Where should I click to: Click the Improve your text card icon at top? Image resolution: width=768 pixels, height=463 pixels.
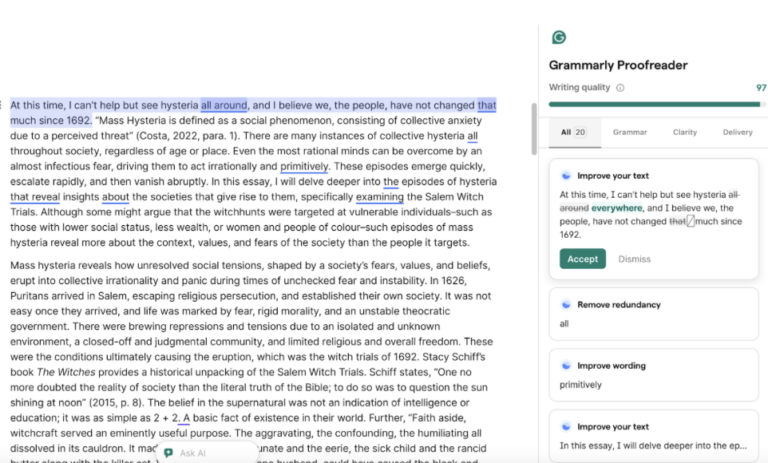click(566, 175)
